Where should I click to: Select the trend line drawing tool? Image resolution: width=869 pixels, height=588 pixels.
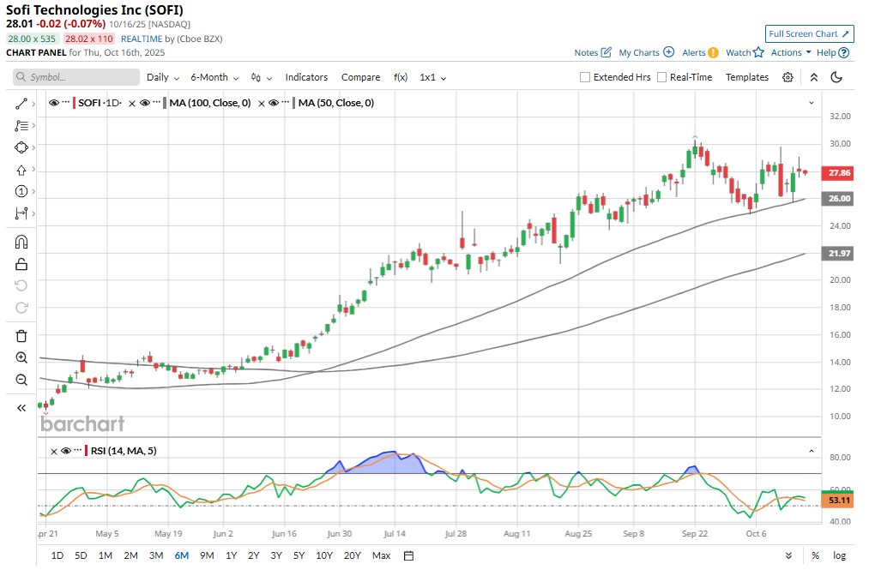tap(21, 104)
